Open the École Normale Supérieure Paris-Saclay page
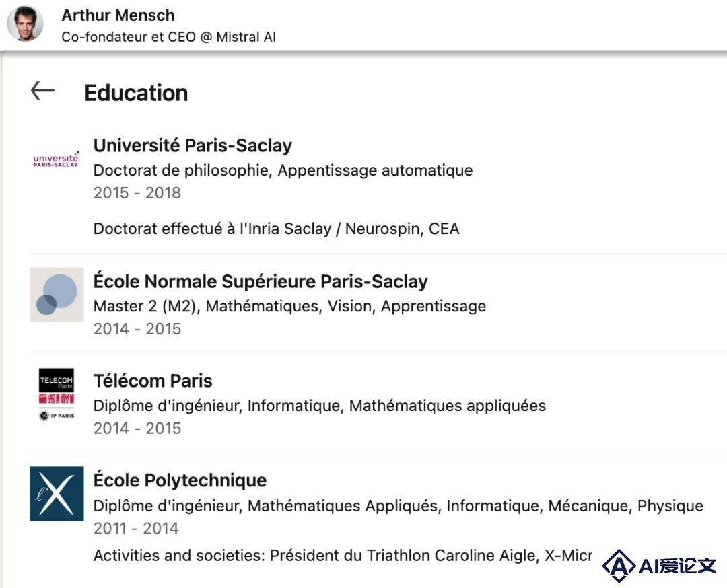Image resolution: width=727 pixels, height=588 pixels. pos(260,281)
